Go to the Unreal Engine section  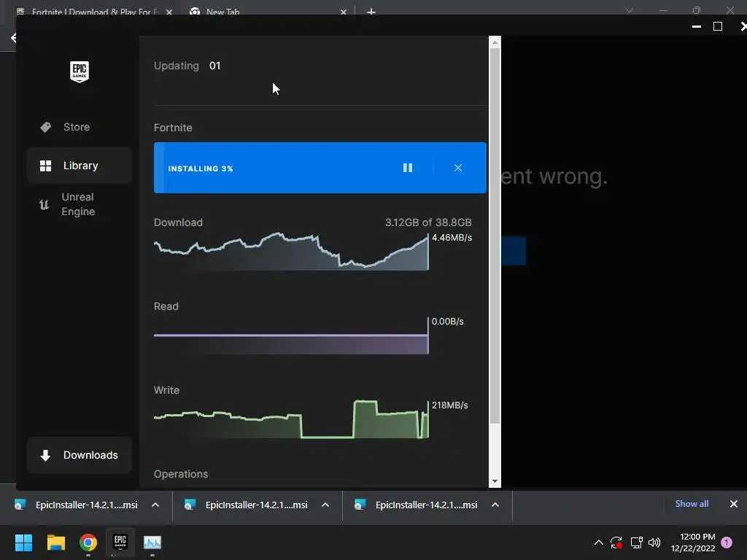79,204
